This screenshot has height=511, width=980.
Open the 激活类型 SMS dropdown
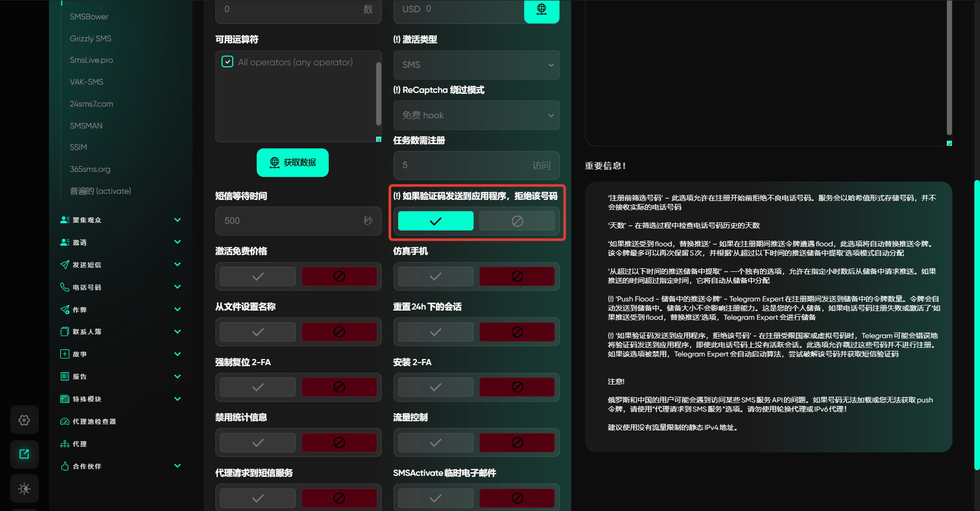pyautogui.click(x=476, y=65)
